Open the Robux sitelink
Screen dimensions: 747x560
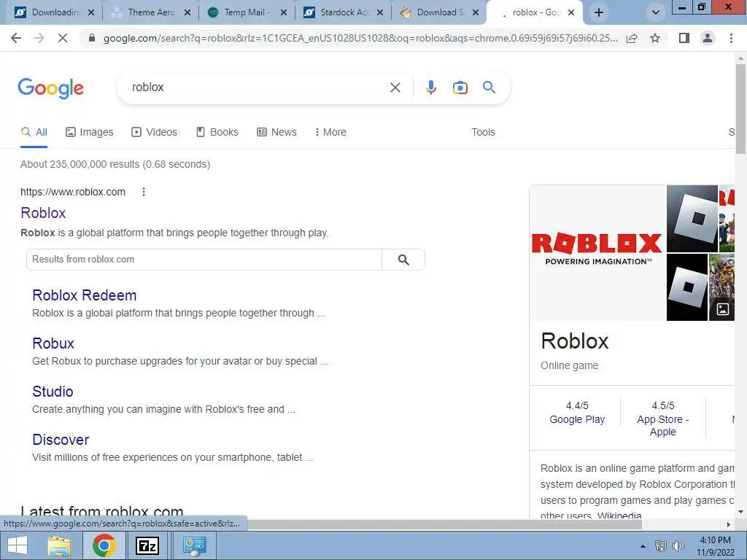[53, 343]
